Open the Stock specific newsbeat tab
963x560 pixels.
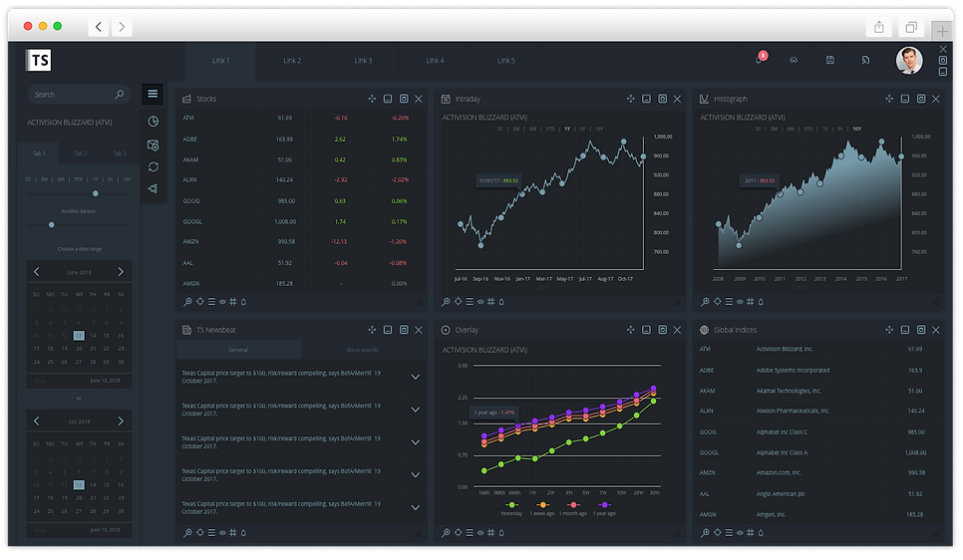pyautogui.click(x=362, y=350)
